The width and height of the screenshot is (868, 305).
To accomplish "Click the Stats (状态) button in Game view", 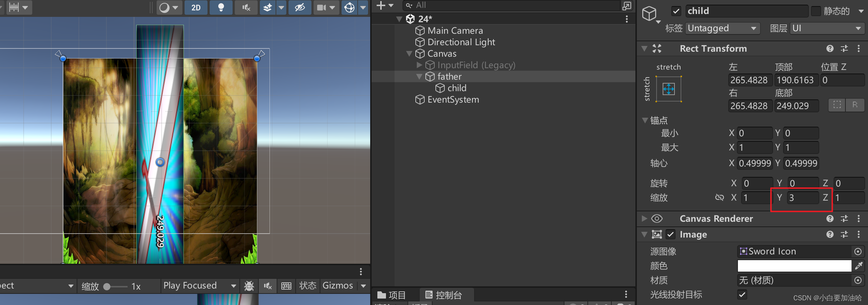I will coord(308,286).
